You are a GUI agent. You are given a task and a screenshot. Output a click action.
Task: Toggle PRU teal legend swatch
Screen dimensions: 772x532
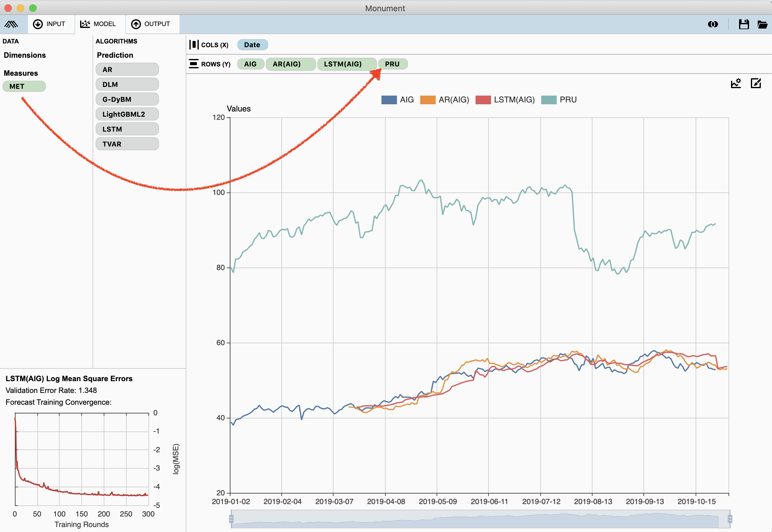coord(549,100)
